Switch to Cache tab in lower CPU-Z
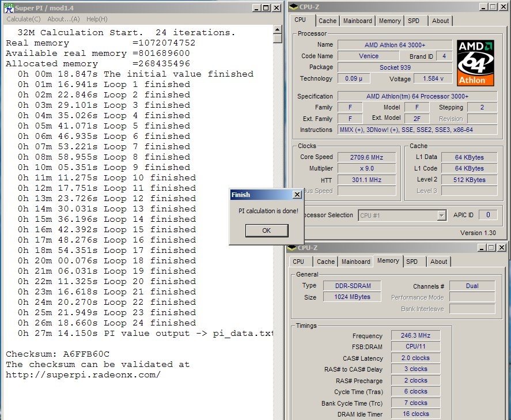Screen dimensions: 511x420 pyautogui.click(x=325, y=262)
